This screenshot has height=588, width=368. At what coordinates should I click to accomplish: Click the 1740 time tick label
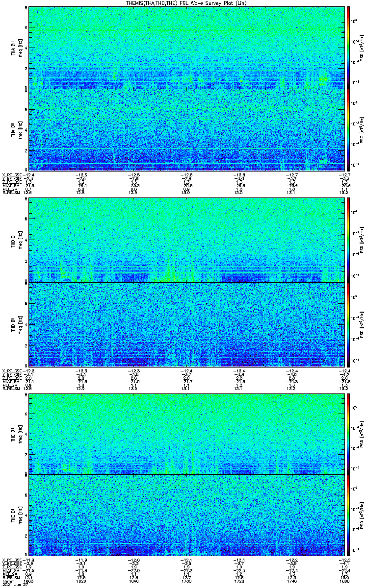click(291, 582)
